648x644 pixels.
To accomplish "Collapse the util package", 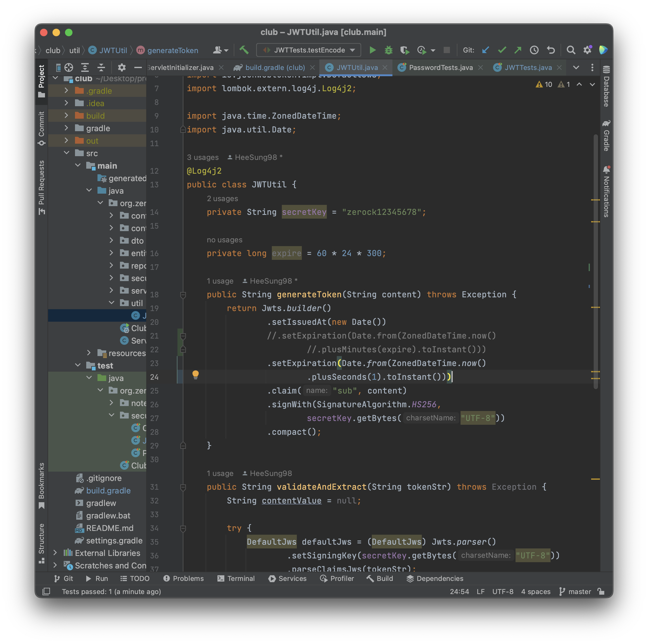I will (111, 303).
